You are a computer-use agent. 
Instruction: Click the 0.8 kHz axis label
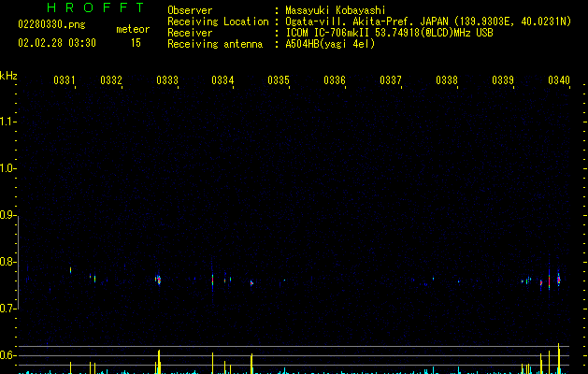[7, 262]
